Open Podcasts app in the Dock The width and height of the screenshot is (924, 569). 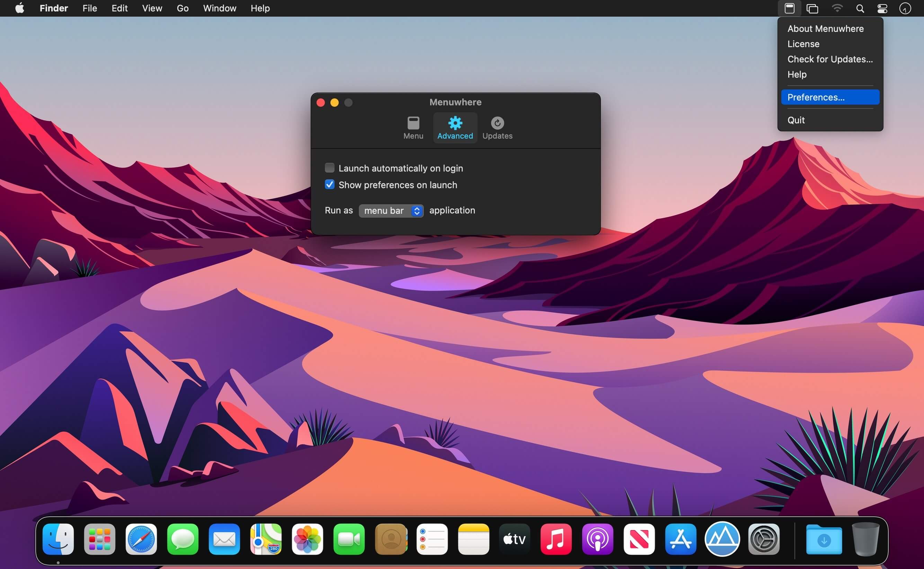point(597,539)
